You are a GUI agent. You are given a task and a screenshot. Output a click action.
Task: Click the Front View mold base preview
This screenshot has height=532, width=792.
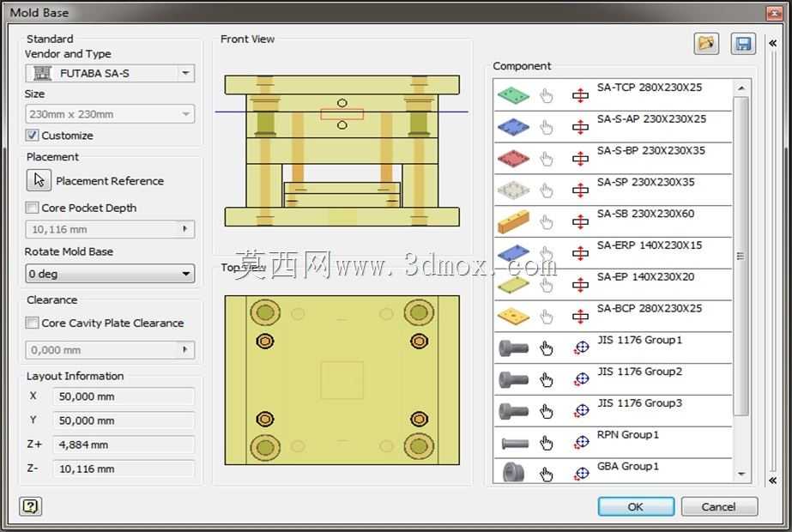(x=342, y=150)
